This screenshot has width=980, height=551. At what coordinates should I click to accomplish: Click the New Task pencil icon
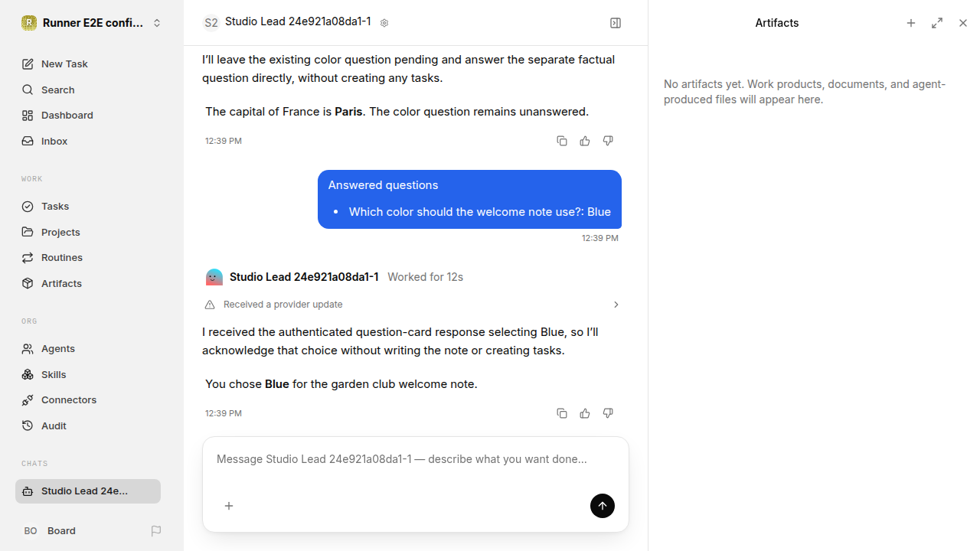[28, 64]
